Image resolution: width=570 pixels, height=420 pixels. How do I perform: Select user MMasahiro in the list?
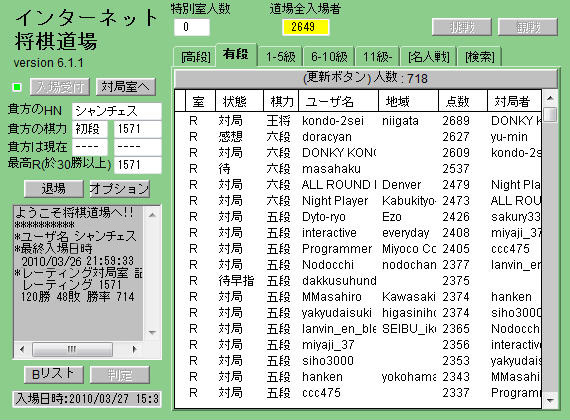(332, 297)
